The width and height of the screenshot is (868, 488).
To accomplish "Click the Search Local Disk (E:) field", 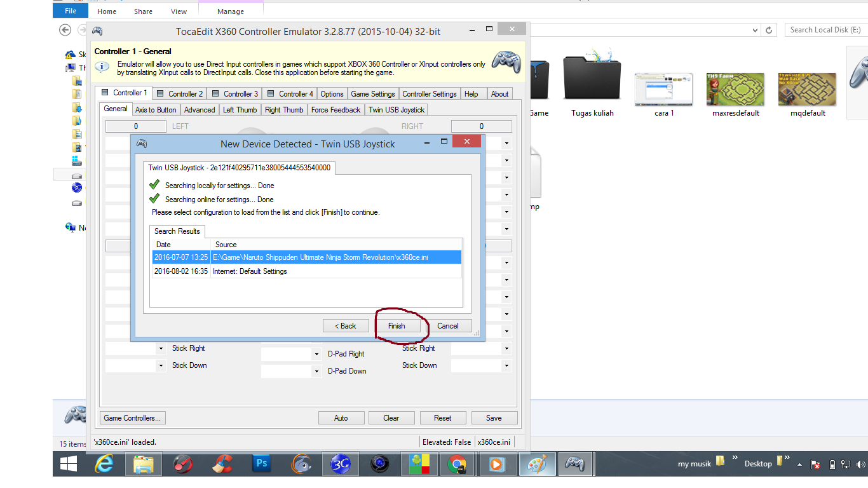I will [825, 30].
